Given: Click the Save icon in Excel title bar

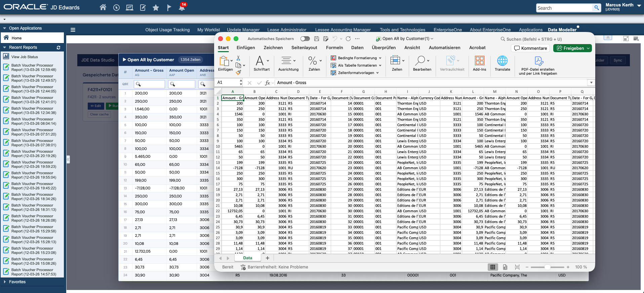Looking at the screenshot, I should click(x=316, y=39).
